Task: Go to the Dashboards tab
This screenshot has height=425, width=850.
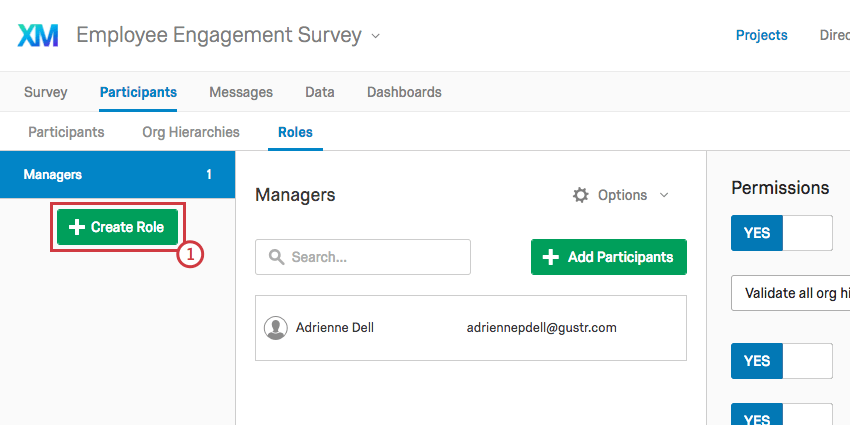Action: click(404, 92)
